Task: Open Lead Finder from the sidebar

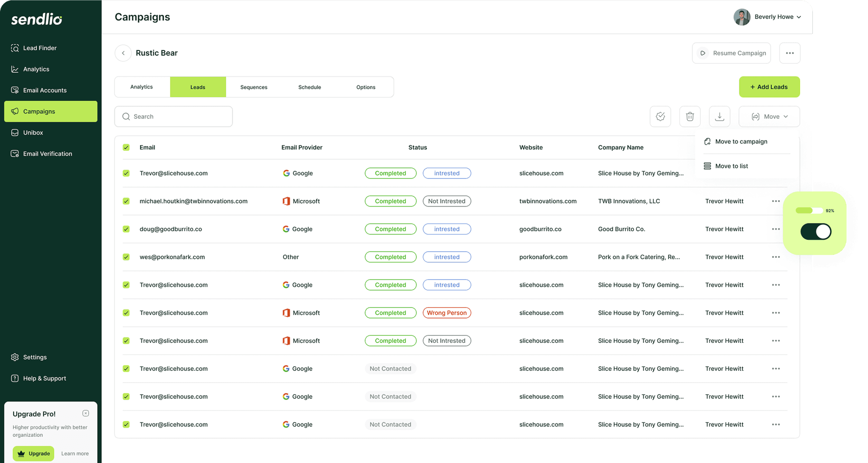Action: (40, 48)
